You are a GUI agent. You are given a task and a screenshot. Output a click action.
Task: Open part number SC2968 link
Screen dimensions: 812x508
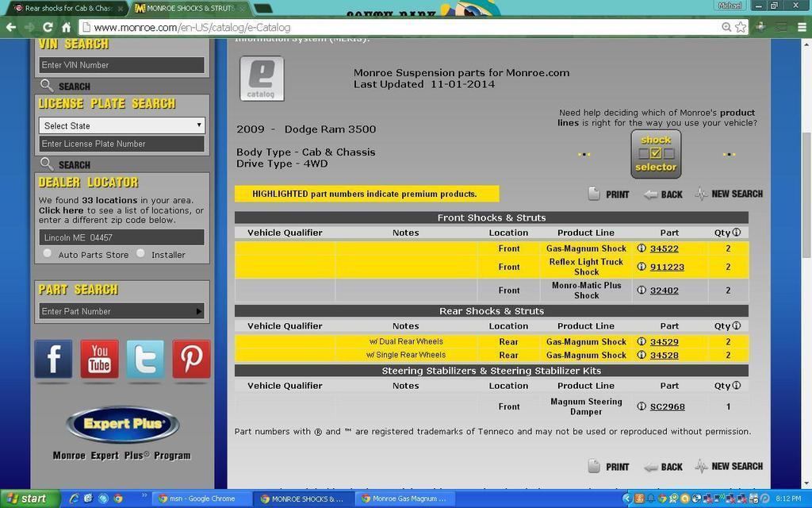(x=668, y=407)
